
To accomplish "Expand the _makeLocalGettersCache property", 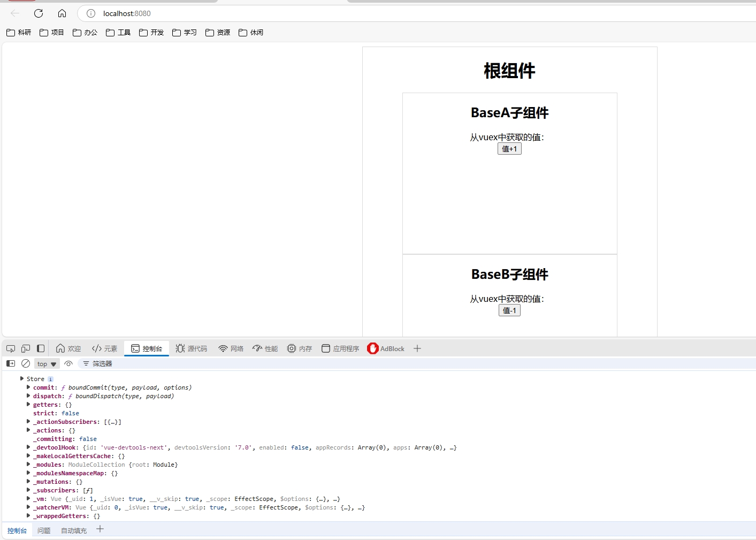I will 28,455.
